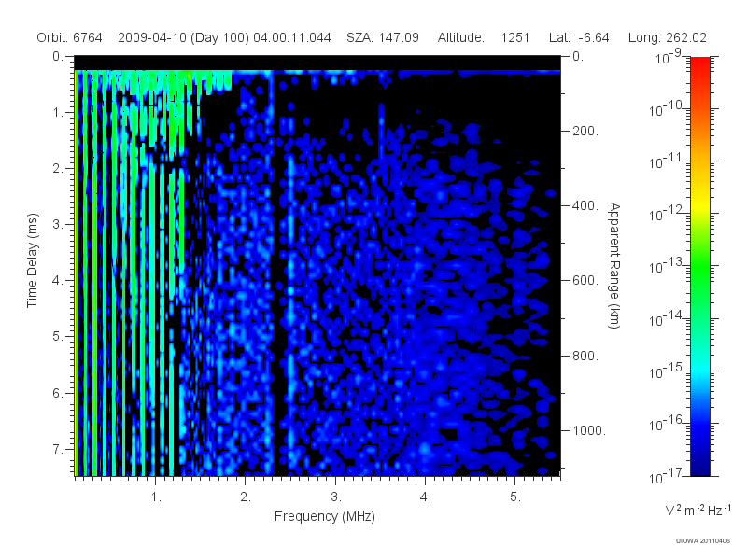Click the color scale label 10^-15
Image resolution: width=747 pixels, height=560 pixels.
(x=667, y=371)
